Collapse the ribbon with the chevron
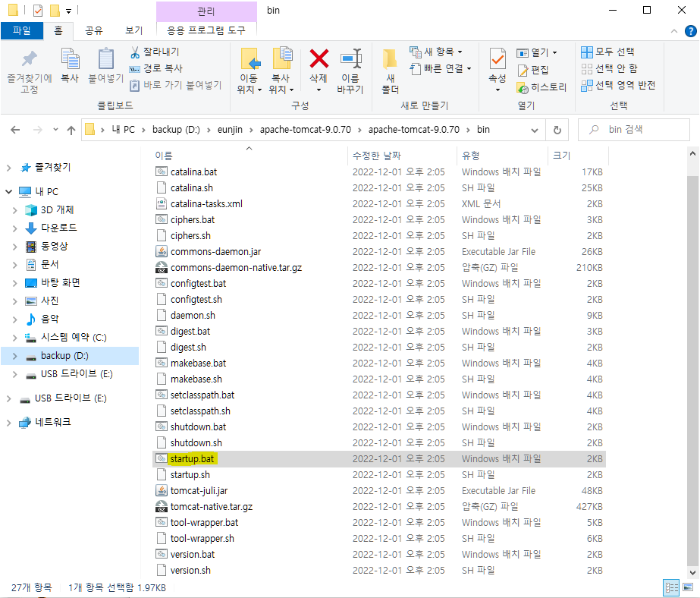700x598 pixels. coord(674,31)
